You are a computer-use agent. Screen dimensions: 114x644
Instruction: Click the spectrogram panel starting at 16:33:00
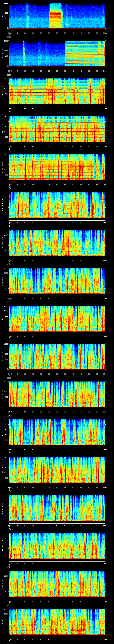pos(57,432)
